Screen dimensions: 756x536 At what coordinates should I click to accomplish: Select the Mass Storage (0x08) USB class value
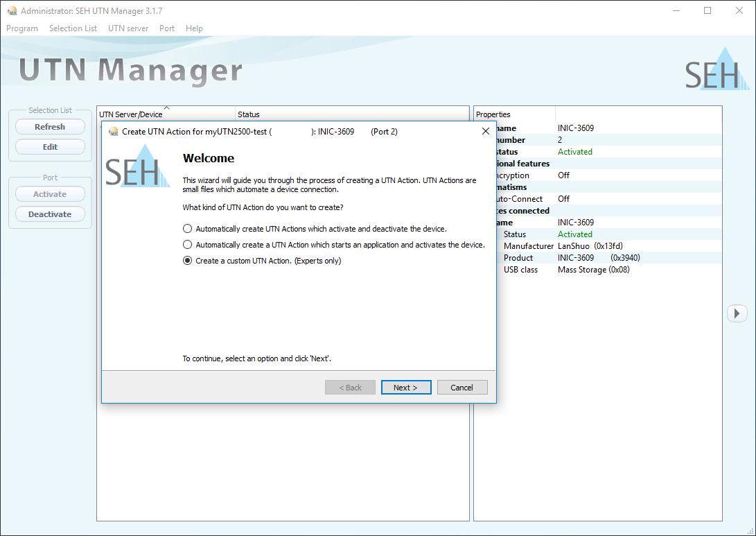pos(594,270)
